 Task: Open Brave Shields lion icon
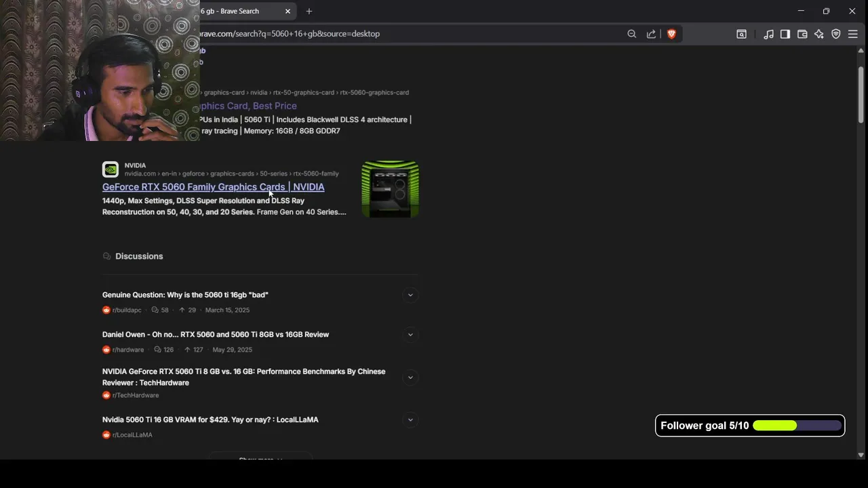[671, 34]
